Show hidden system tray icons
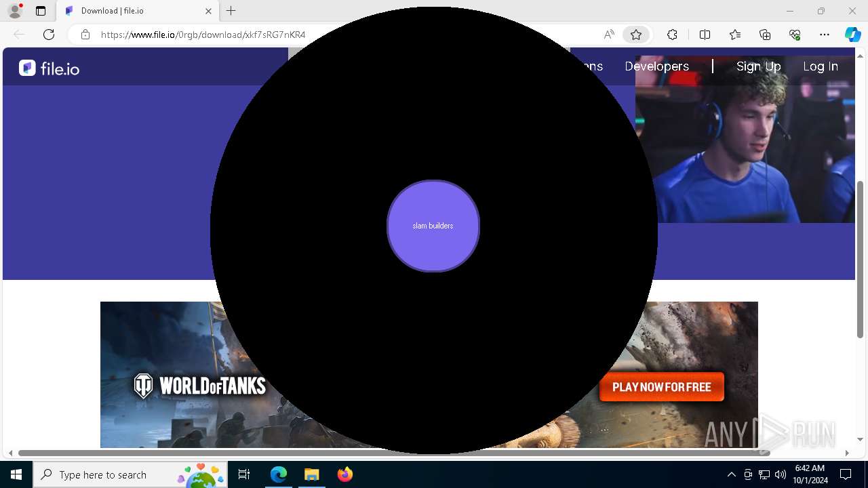 point(731,474)
